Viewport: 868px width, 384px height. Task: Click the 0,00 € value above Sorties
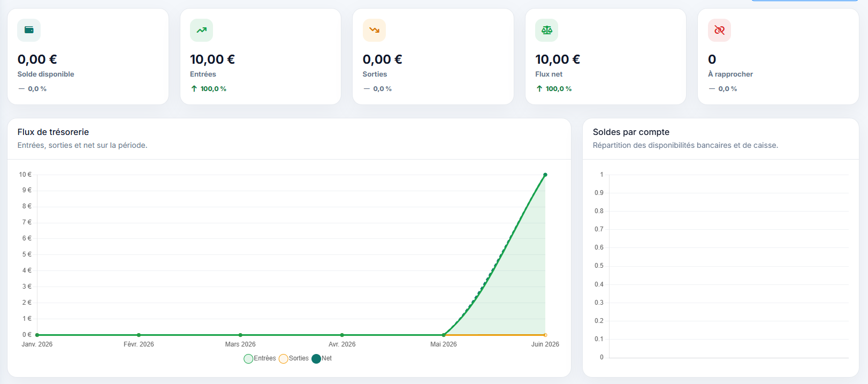(382, 59)
